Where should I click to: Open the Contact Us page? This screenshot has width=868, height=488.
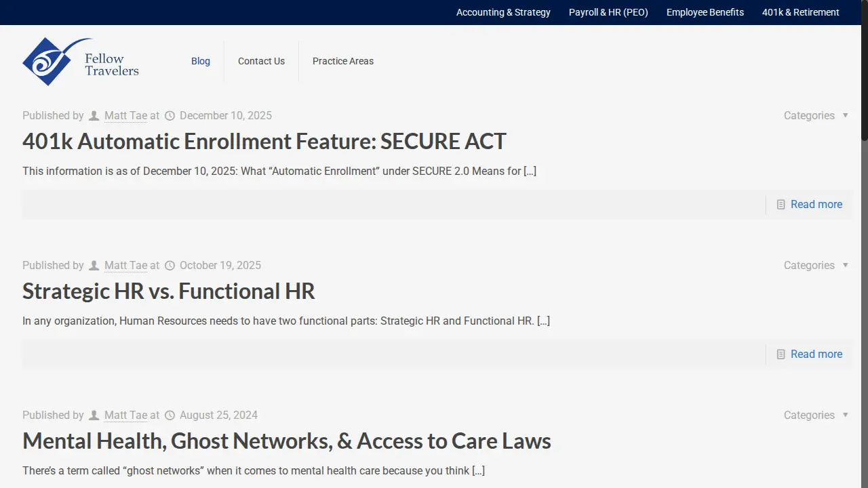pyautogui.click(x=261, y=61)
